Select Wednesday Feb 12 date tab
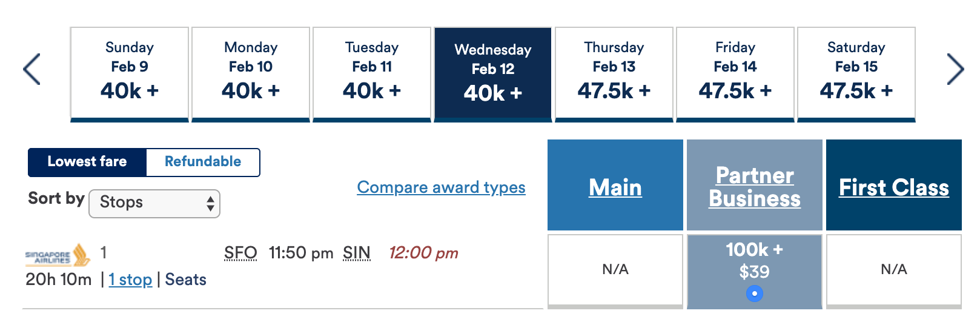 pos(493,74)
